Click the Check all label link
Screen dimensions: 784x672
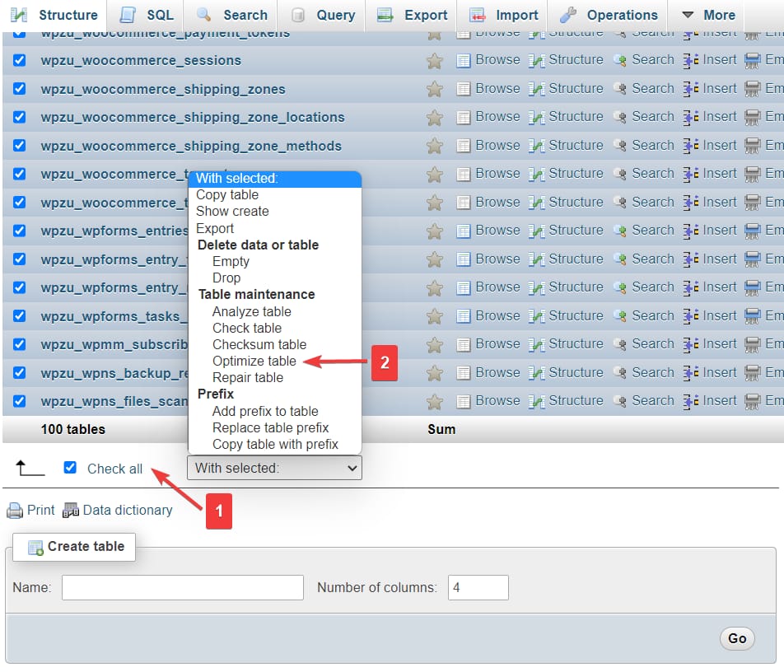(114, 469)
